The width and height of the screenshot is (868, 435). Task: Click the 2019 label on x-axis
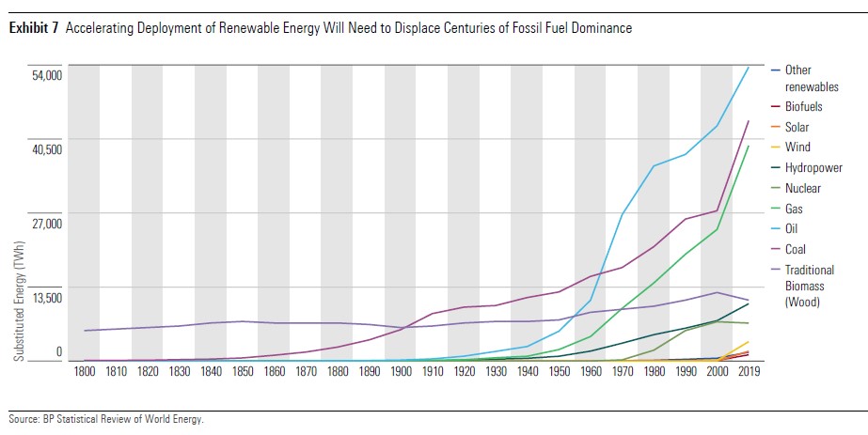click(748, 372)
